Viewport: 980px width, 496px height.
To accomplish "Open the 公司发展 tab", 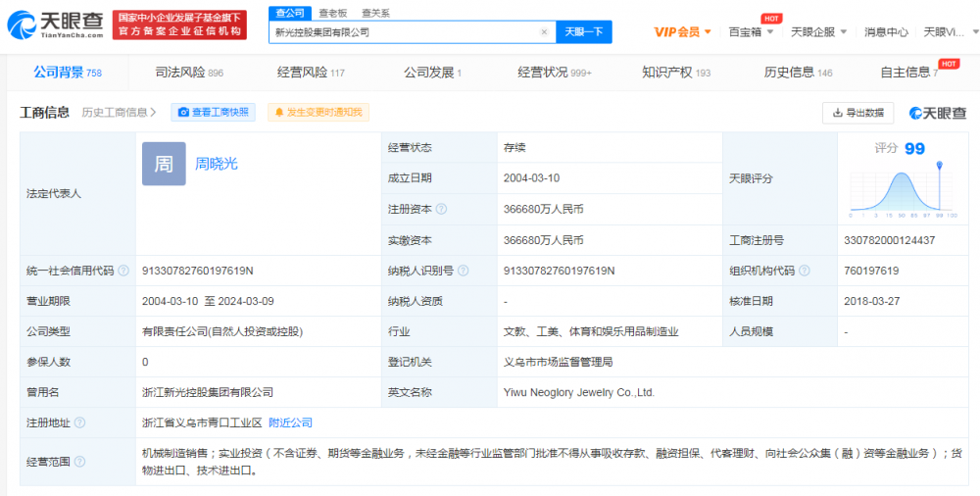I will [x=432, y=73].
